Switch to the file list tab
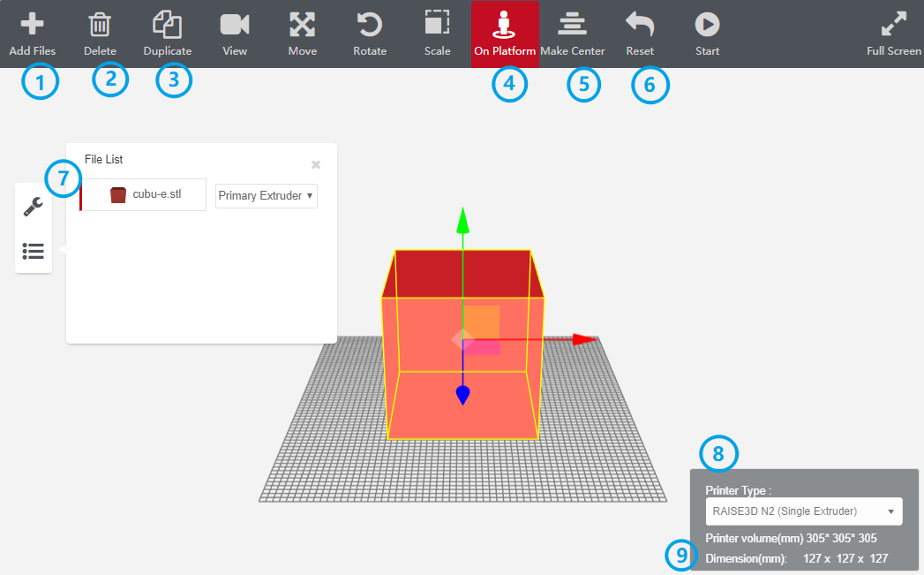 [34, 252]
